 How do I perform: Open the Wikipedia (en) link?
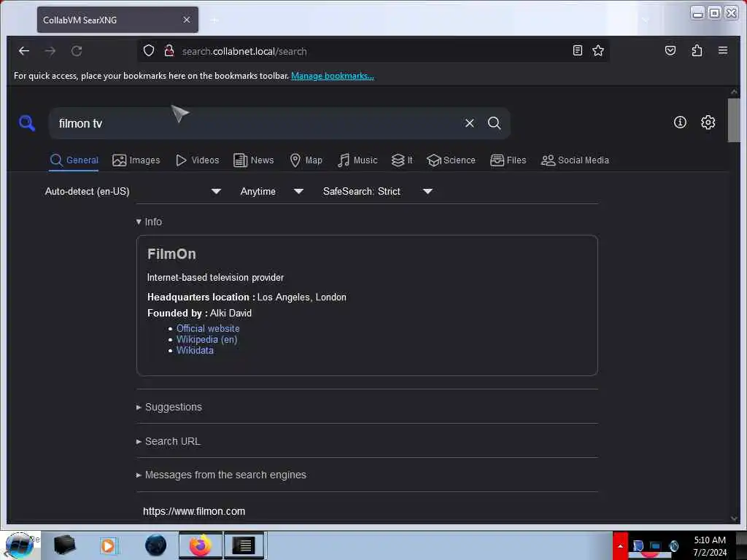point(206,340)
